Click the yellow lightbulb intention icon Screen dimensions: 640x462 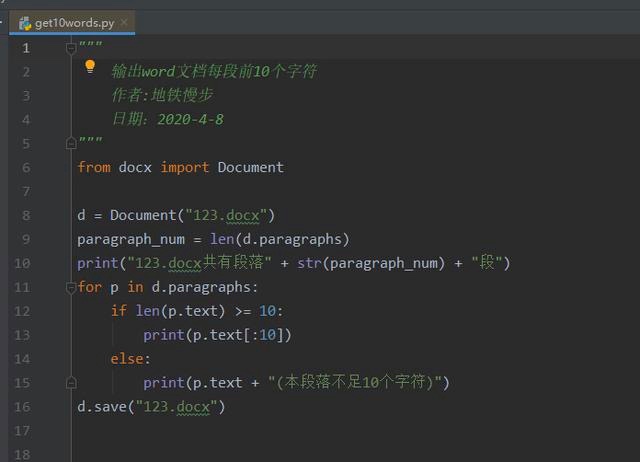point(90,66)
